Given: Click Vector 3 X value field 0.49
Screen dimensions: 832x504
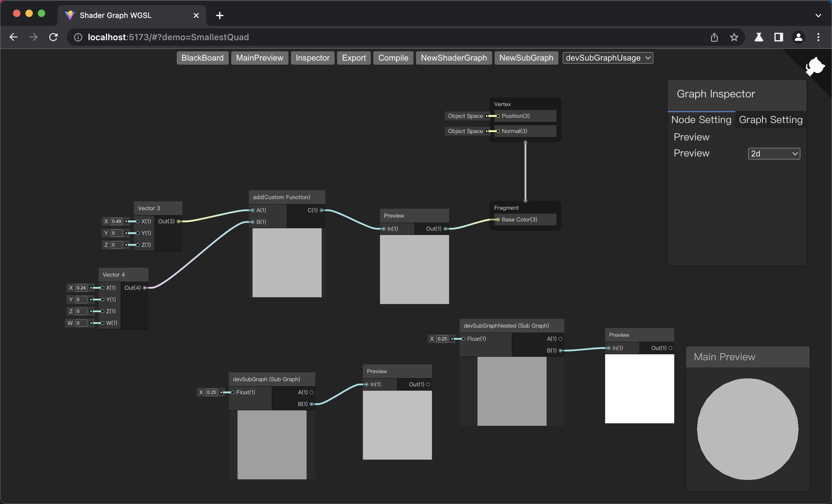Looking at the screenshot, I should pos(116,221).
